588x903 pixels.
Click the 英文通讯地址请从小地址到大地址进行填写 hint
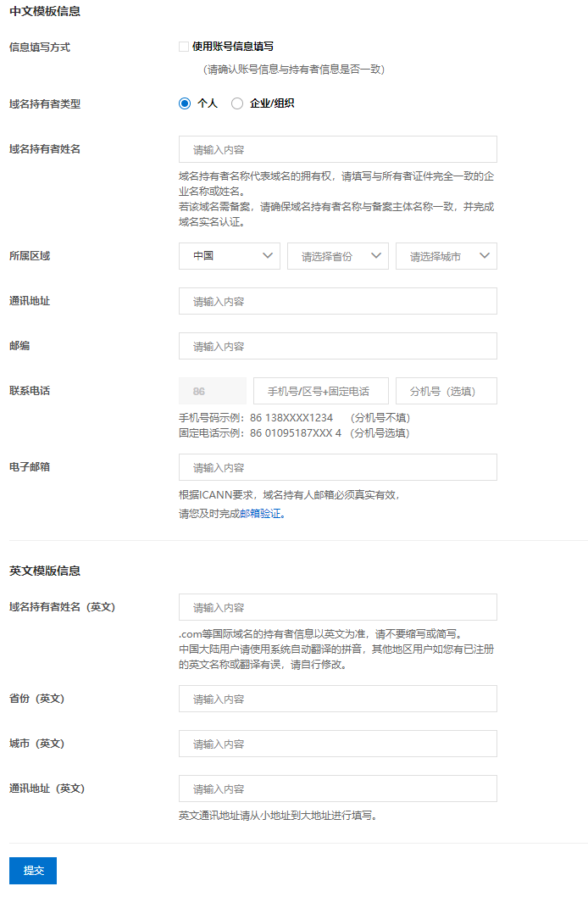(278, 816)
